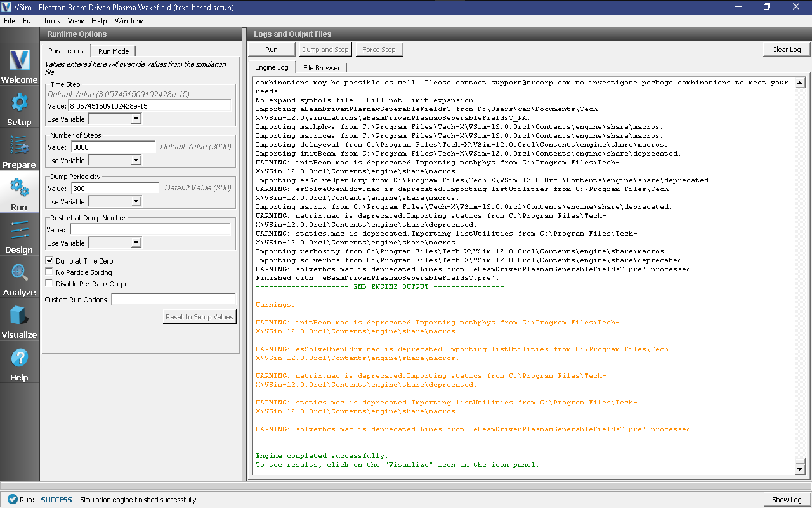Click the Number of Steps value field
The width and height of the screenshot is (812, 508).
(x=113, y=147)
